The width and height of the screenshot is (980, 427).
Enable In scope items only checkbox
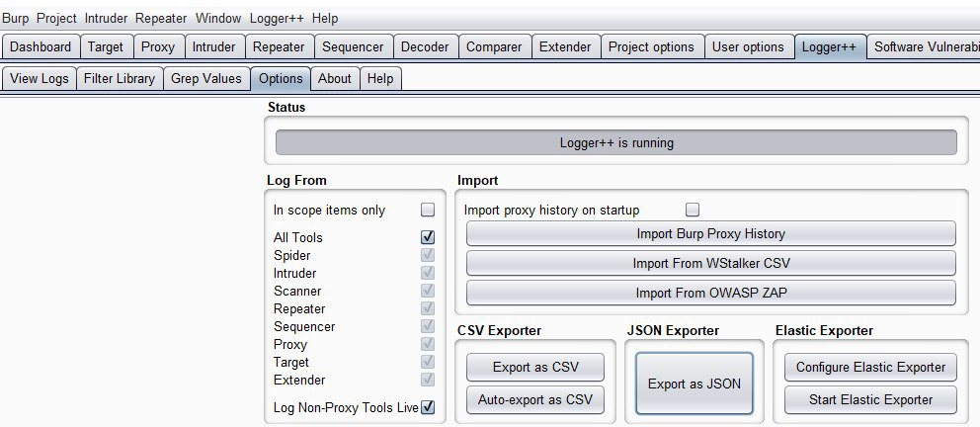click(x=428, y=211)
